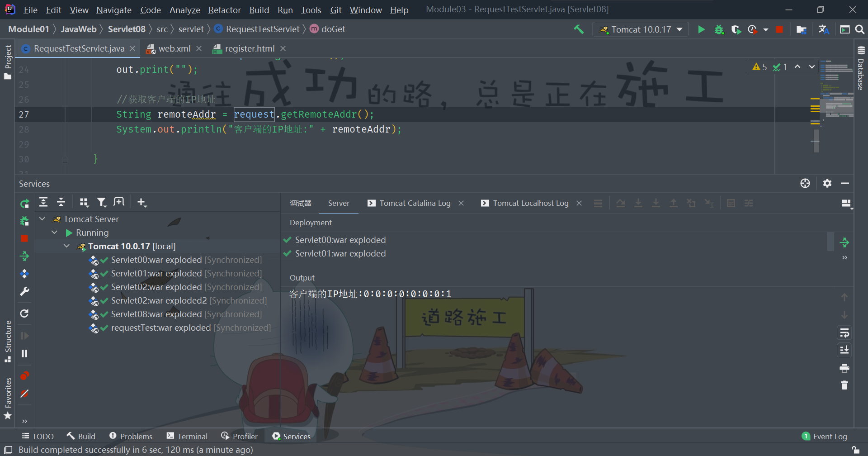This screenshot has width=868, height=456.
Task: Open the inspection warnings widget showing 5
Action: coord(760,67)
